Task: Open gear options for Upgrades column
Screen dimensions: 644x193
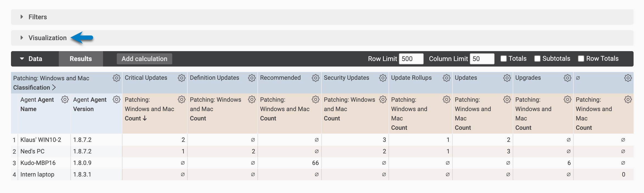Action: pos(567,78)
